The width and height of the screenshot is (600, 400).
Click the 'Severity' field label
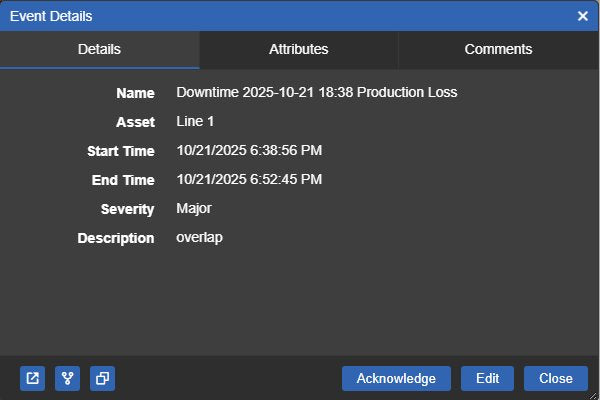click(128, 209)
